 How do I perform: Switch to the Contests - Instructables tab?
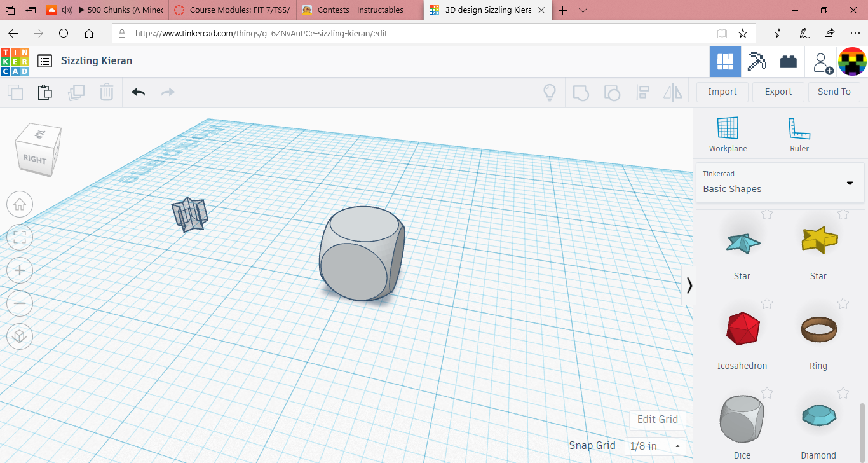[x=360, y=10]
